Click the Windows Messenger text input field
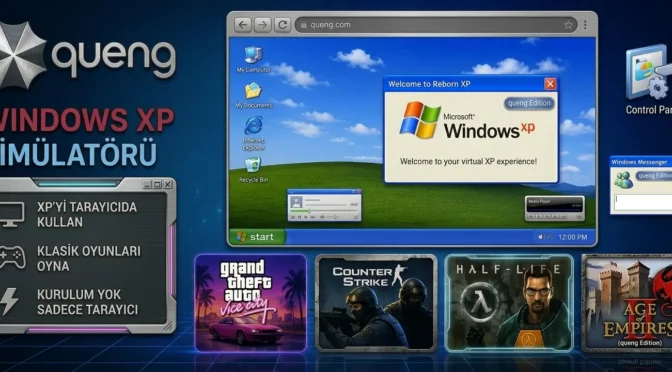Viewport: 672px width, 372px height. pyautogui.click(x=643, y=202)
